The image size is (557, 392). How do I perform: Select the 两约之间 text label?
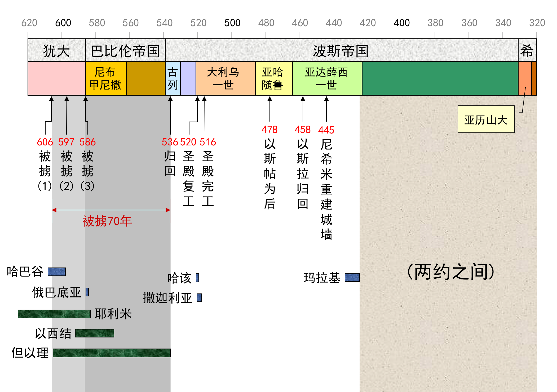pos(450,272)
